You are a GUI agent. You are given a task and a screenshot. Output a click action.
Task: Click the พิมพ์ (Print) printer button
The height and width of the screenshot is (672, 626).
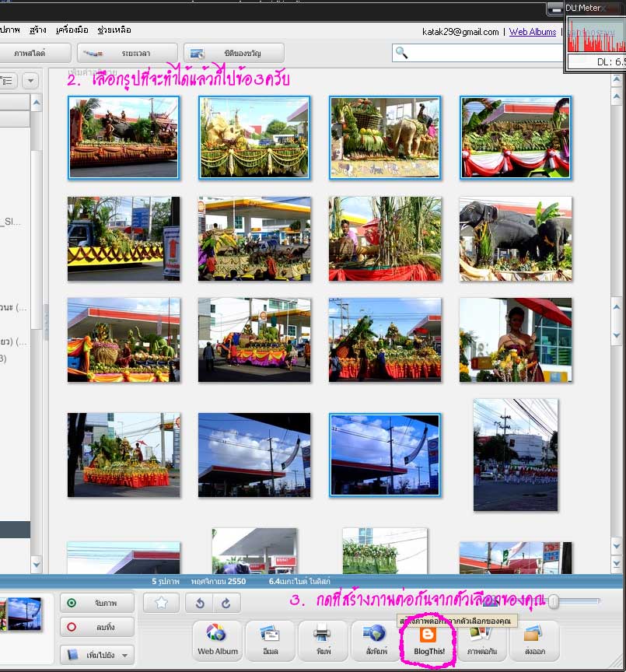pos(323,640)
